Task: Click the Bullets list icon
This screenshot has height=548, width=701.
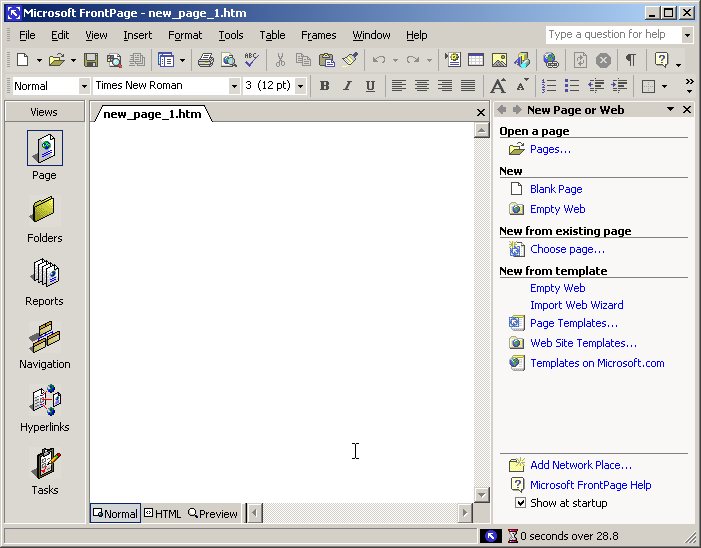Action: (x=572, y=85)
